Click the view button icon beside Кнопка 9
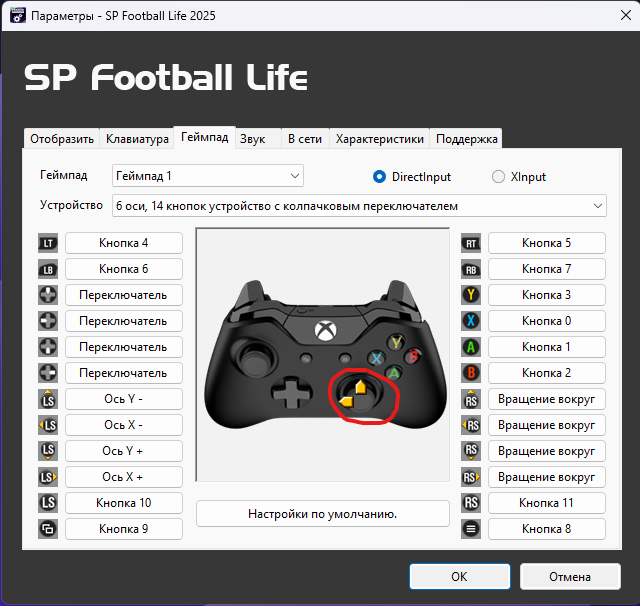Viewport: 640px width, 606px height. (x=48, y=529)
